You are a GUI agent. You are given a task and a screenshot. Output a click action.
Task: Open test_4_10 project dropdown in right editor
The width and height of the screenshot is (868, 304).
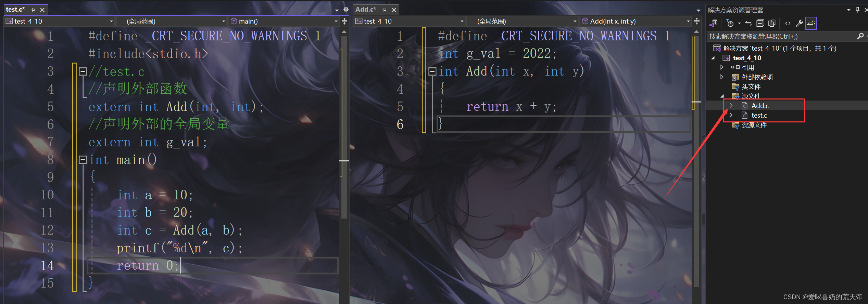tap(410, 21)
